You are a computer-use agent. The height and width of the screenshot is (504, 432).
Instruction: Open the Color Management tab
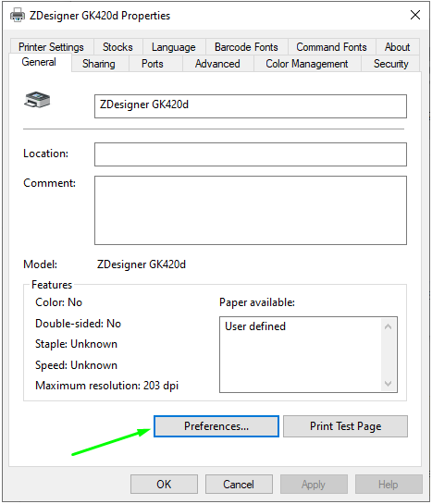pyautogui.click(x=307, y=63)
